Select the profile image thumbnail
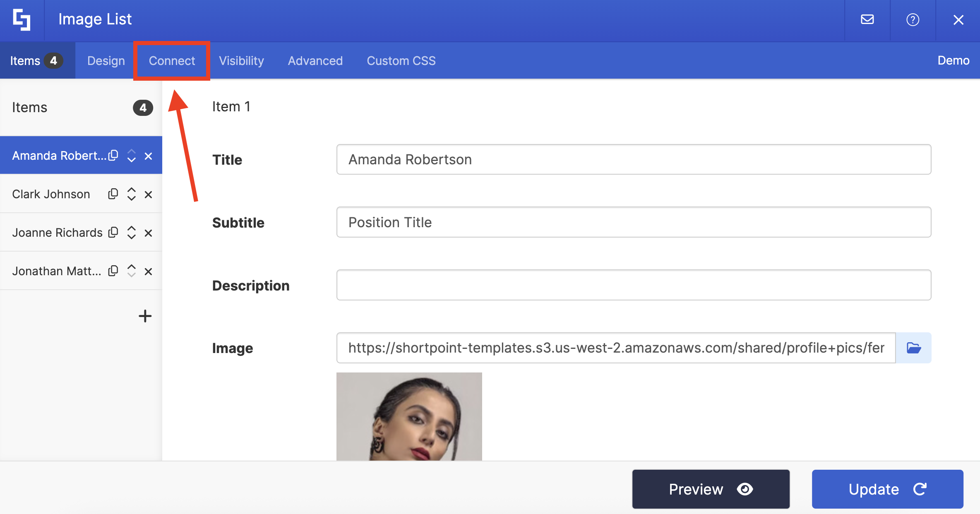Screen dimensions: 980x514 click(409, 416)
